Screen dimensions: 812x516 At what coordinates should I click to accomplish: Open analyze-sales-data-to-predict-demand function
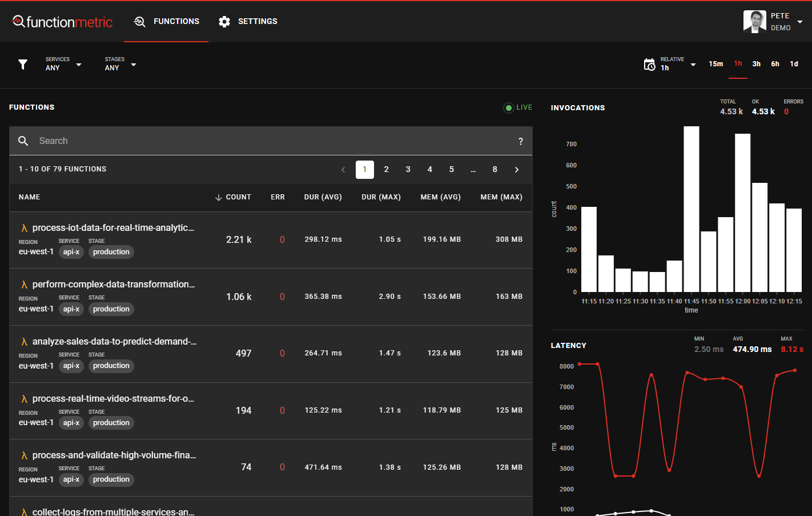click(114, 341)
